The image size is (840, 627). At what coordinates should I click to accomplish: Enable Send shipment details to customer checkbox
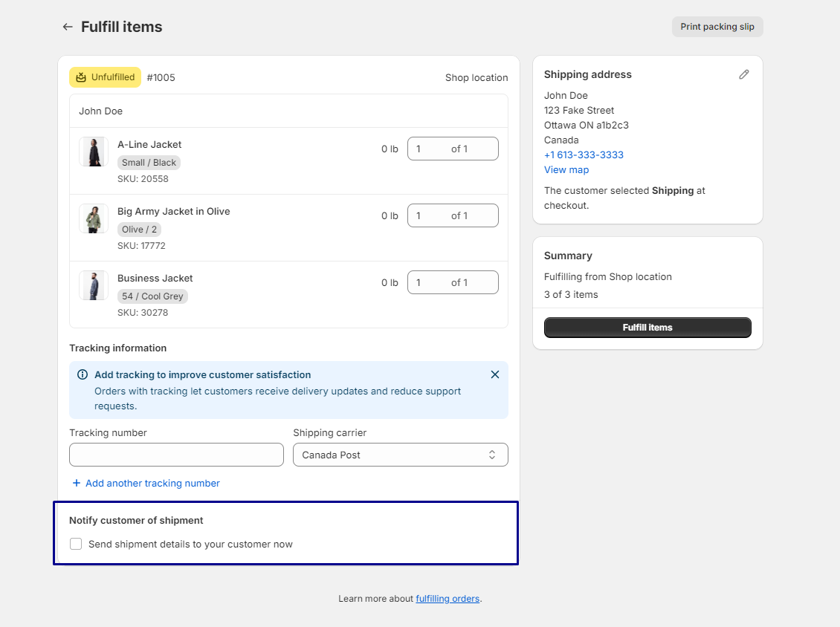click(x=76, y=544)
